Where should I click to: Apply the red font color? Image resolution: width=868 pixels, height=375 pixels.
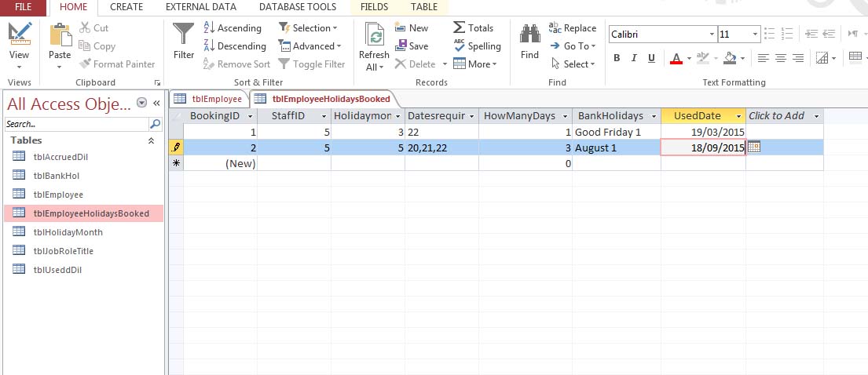(x=676, y=58)
